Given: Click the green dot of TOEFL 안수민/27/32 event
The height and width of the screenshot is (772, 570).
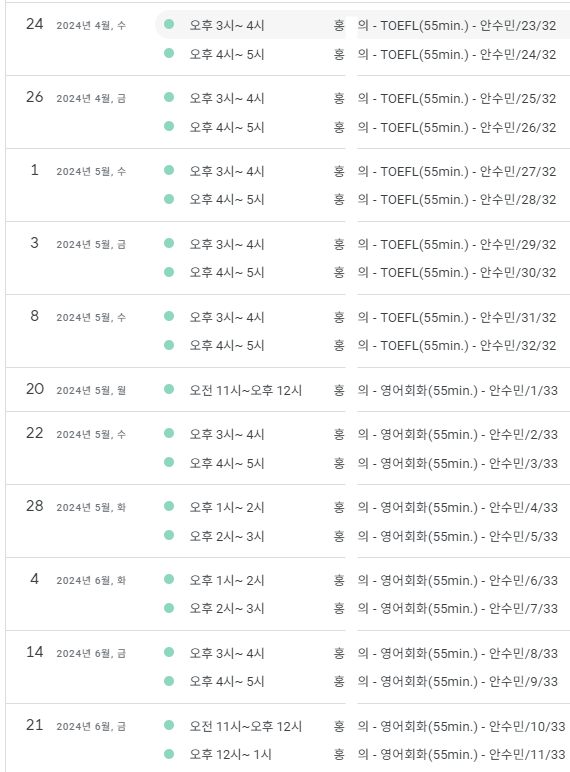Looking at the screenshot, I should click(169, 170).
